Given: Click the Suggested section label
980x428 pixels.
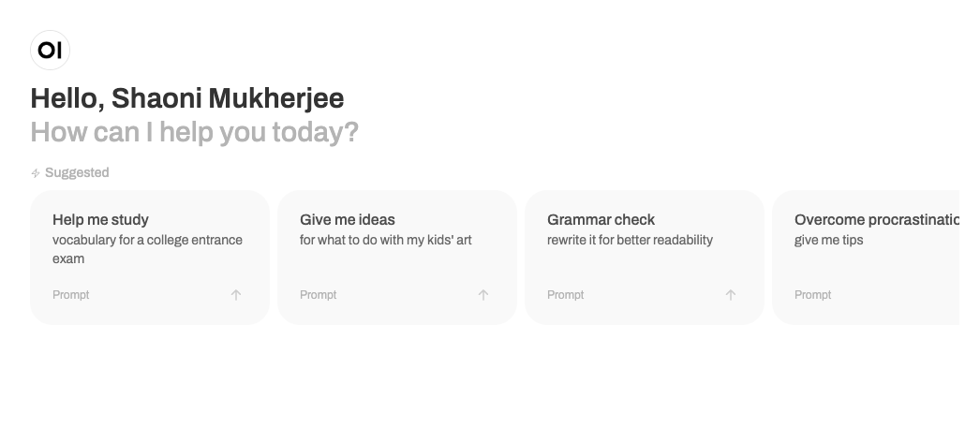Looking at the screenshot, I should click(x=77, y=173).
